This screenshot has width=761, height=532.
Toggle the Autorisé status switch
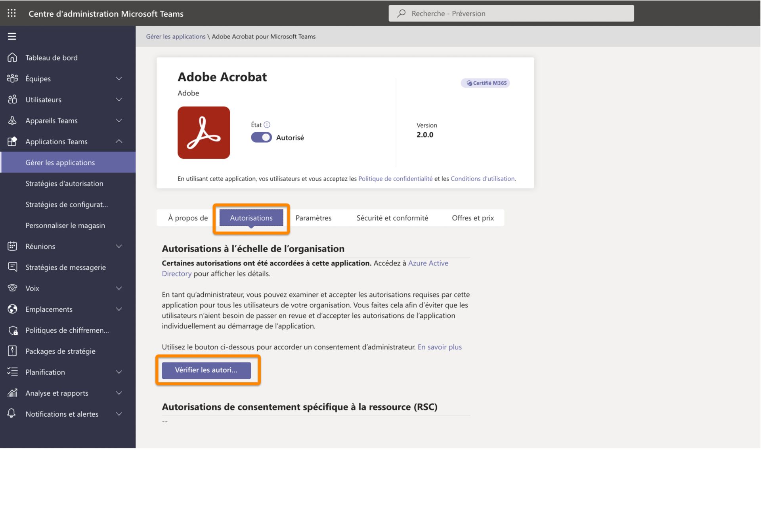(260, 137)
